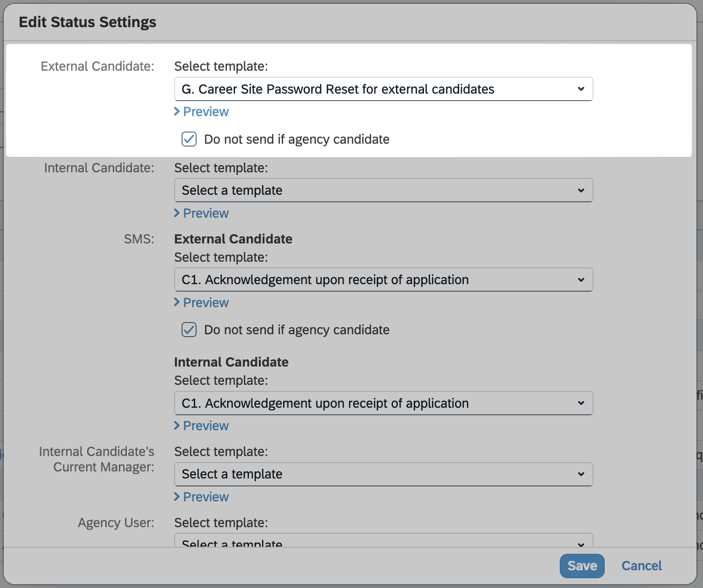Click Cancel to discard status settings
This screenshot has height=588, width=703.
[641, 566]
